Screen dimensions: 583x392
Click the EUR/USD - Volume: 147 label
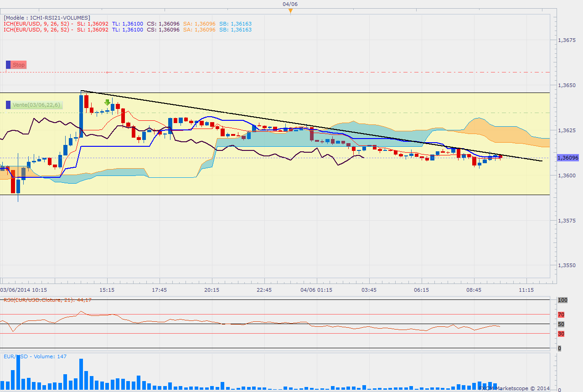(x=35, y=356)
